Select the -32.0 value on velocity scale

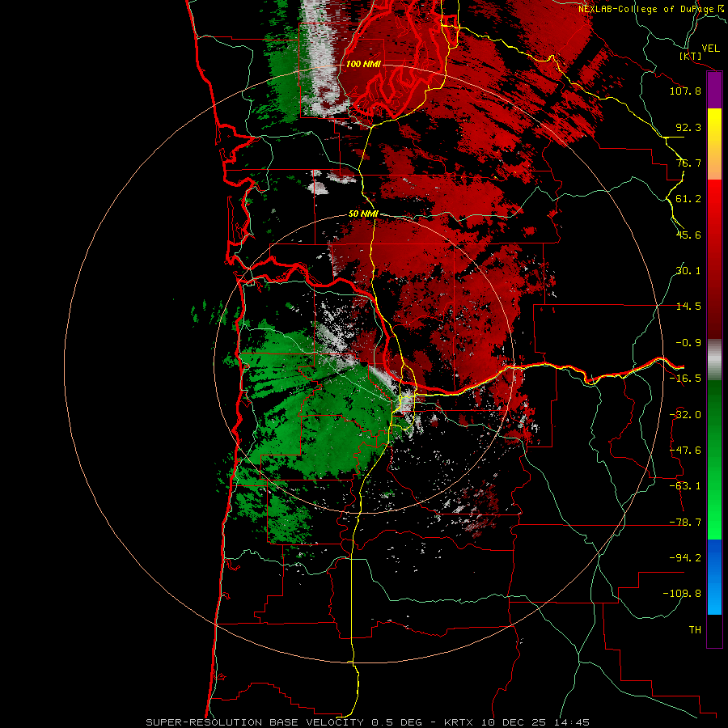tap(685, 415)
